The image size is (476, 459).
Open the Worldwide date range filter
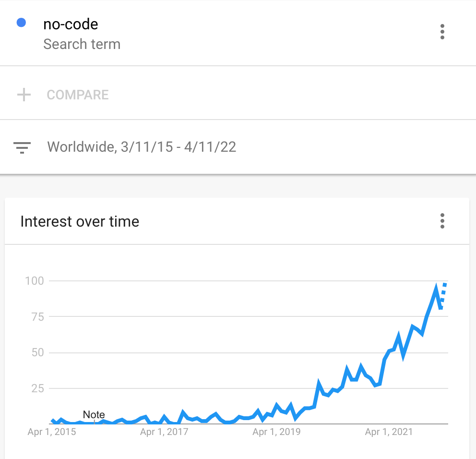pyautogui.click(x=142, y=146)
